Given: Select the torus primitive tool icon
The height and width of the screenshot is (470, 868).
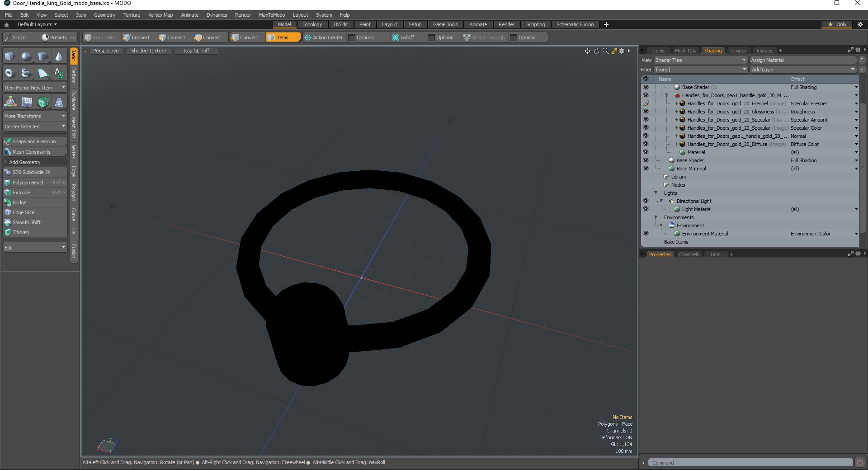Looking at the screenshot, I should click(10, 73).
